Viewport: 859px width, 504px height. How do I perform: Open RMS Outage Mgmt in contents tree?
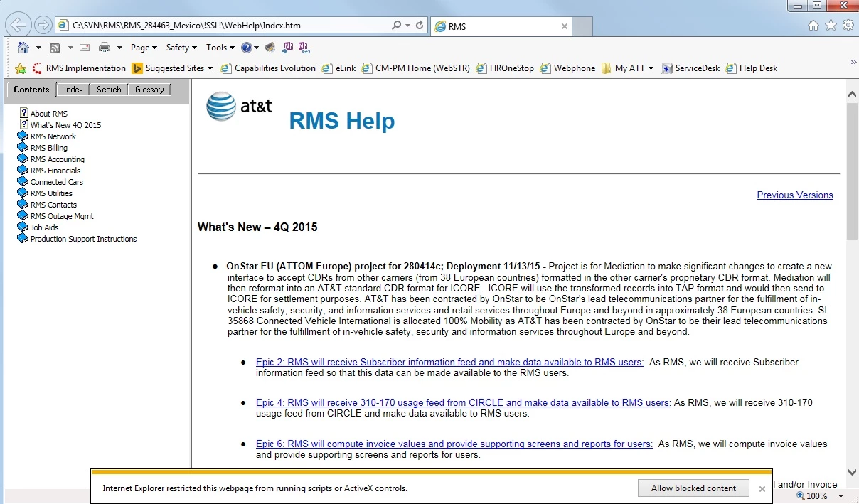click(x=62, y=216)
